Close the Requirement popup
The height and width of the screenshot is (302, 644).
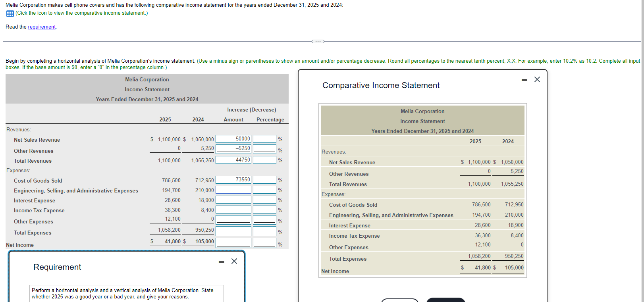coord(234,261)
